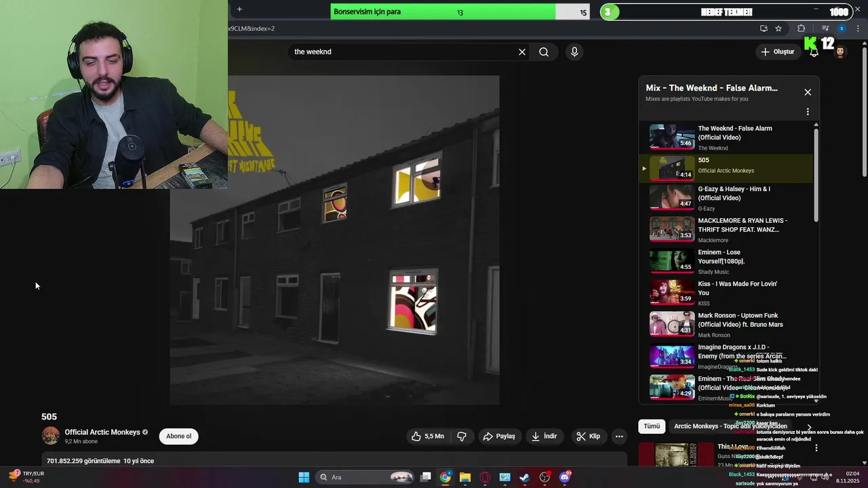868x488 pixels.
Task: Open the Official Arctic Monkeys channel name link
Action: [102, 432]
